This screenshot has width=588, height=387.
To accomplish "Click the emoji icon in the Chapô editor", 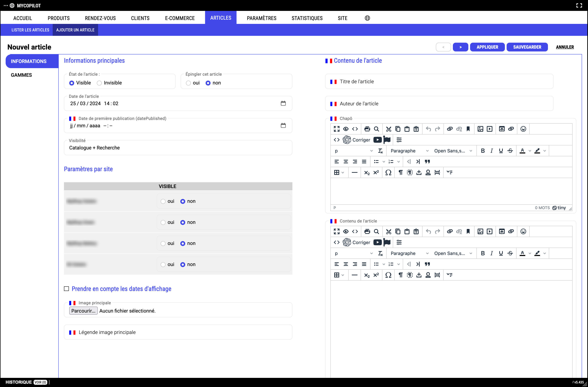I will pos(523,129).
